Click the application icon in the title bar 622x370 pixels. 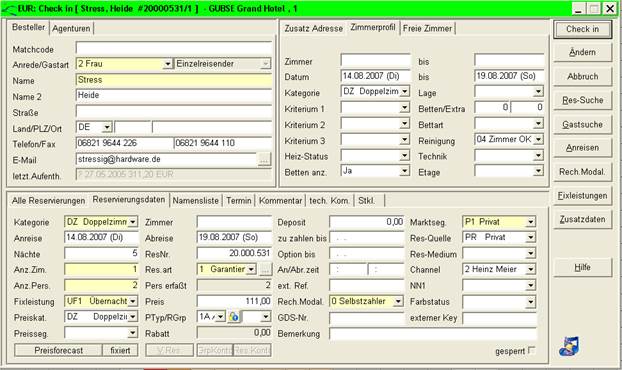[9, 9]
